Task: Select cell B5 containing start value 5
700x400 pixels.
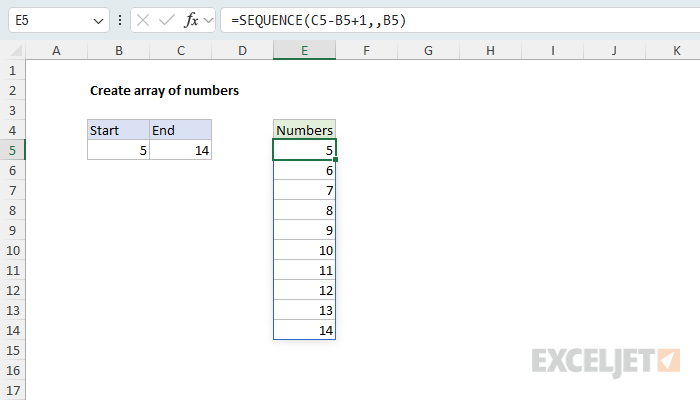Action: pyautogui.click(x=119, y=150)
